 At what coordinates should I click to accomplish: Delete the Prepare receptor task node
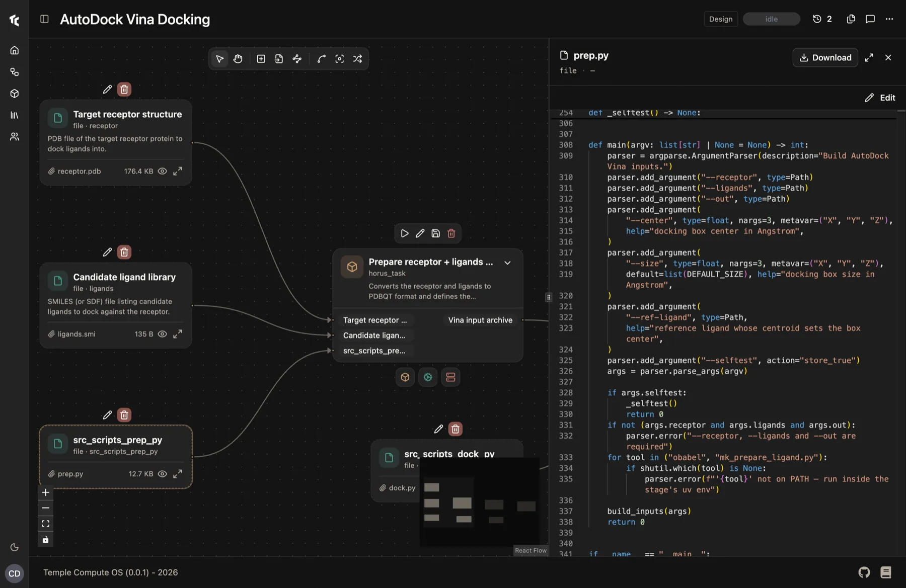451,233
